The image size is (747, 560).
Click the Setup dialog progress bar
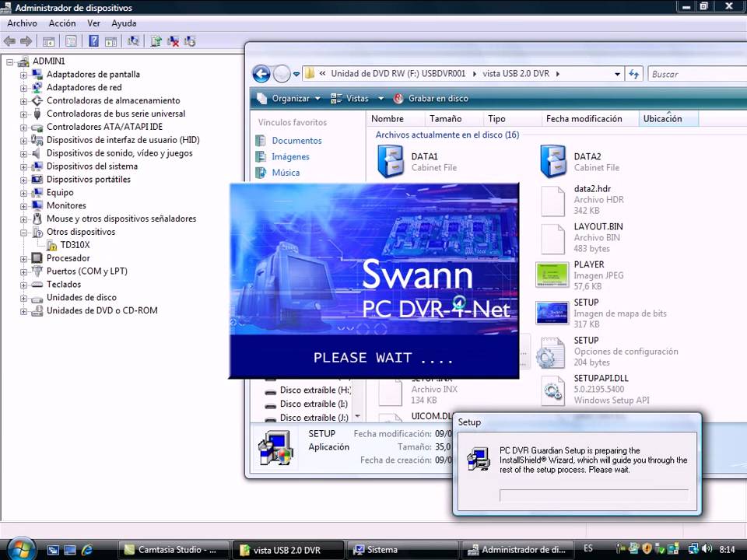[594, 495]
